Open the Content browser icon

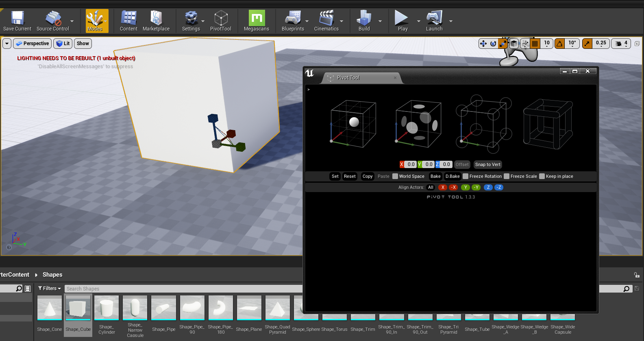tap(128, 18)
